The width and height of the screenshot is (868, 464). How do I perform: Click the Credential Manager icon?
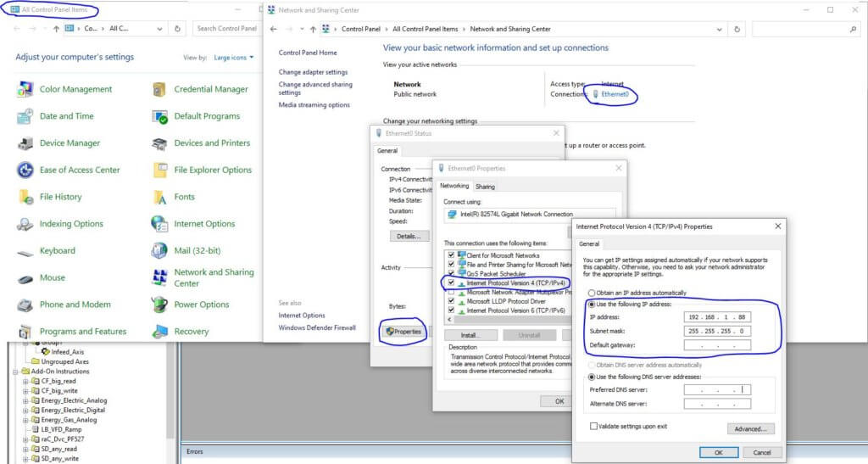pos(160,89)
